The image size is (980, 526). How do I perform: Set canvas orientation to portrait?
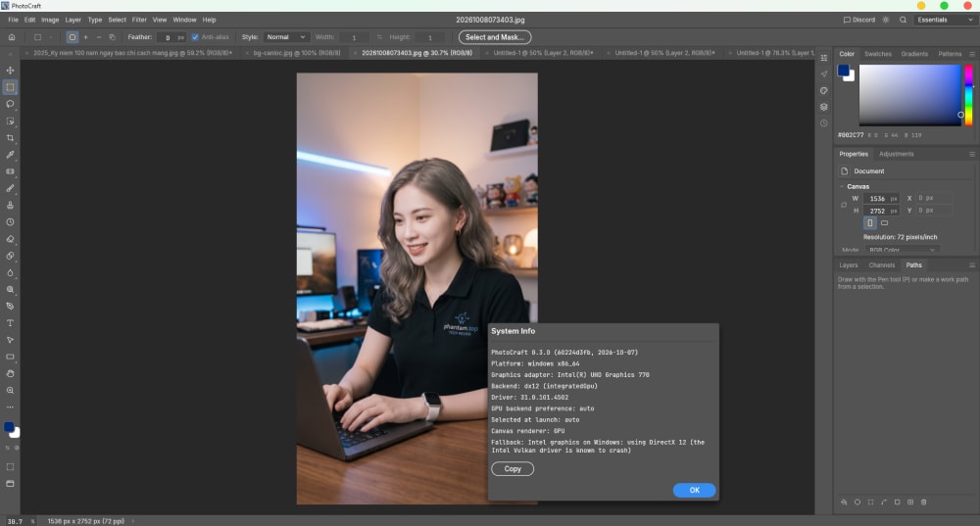point(869,223)
